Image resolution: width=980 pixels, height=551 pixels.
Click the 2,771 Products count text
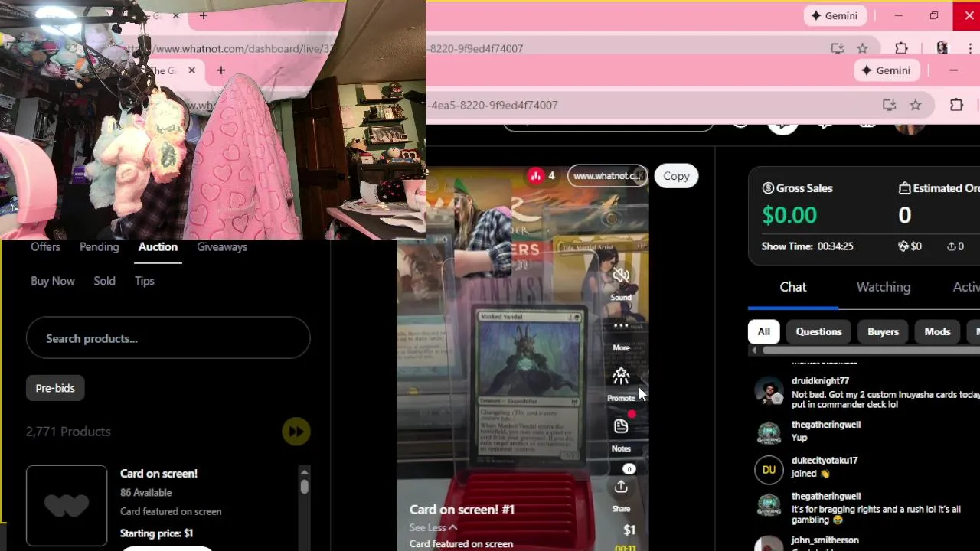click(x=68, y=432)
